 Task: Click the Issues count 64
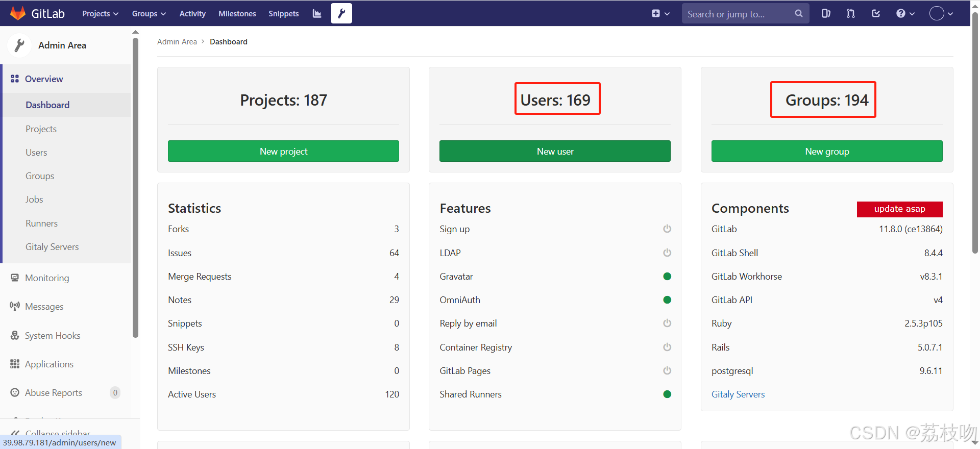[x=394, y=253]
